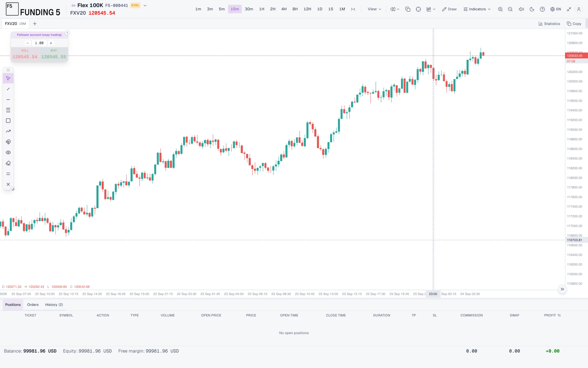
Task: Toggle drawings visibility eye icon
Action: pyautogui.click(x=8, y=152)
